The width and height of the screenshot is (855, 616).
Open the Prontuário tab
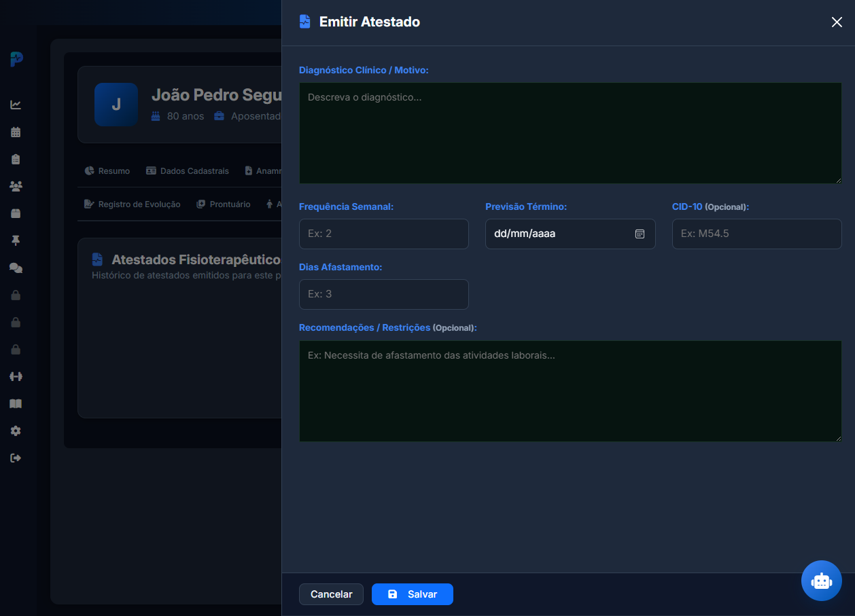tap(224, 204)
